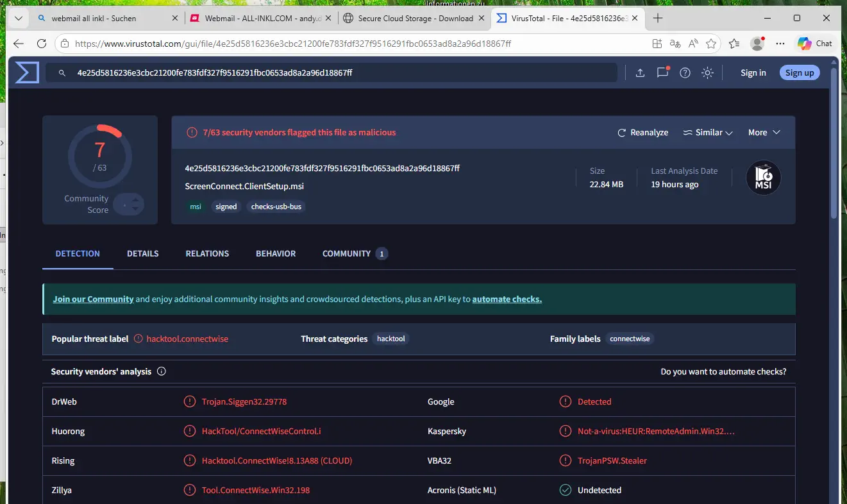
Task: Switch to the DETAILS tab
Action: click(x=142, y=254)
